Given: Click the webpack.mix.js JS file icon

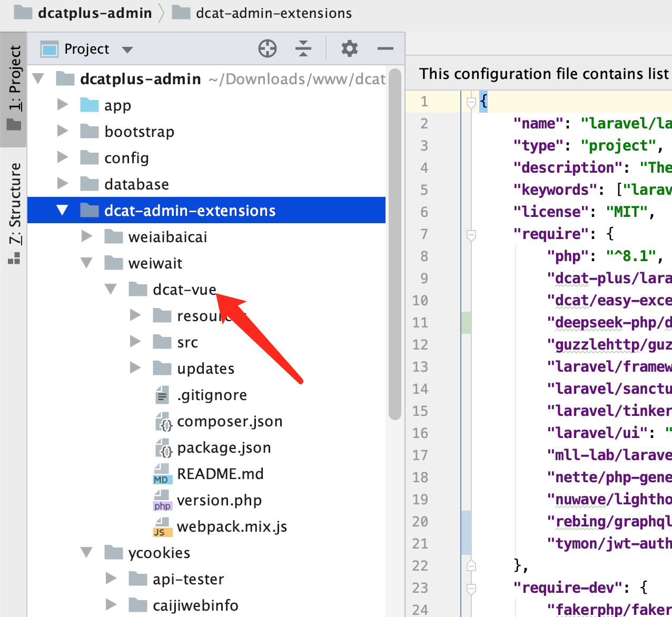Looking at the screenshot, I should [162, 526].
